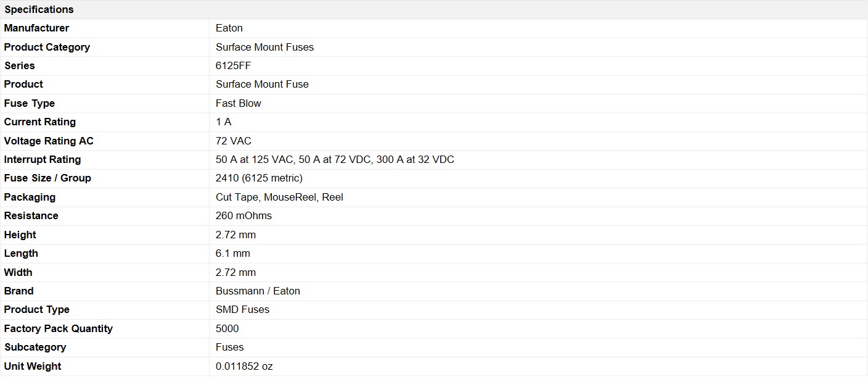The image size is (868, 379).
Task: Click the Fast Blow fuse type value
Action: click(x=238, y=103)
